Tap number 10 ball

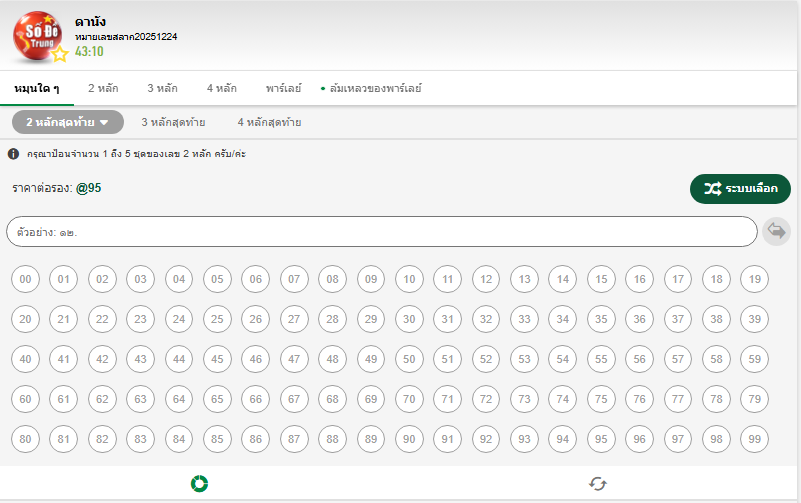[409, 279]
